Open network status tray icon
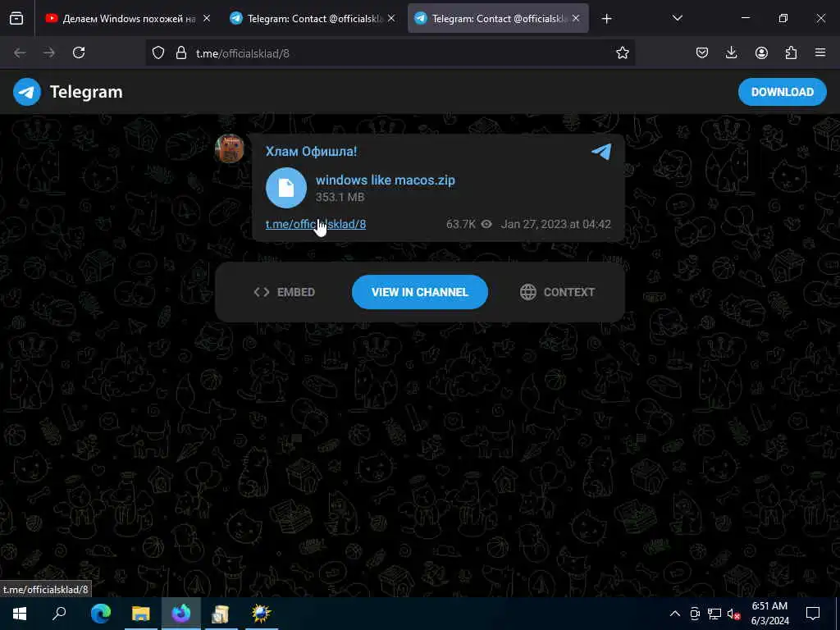 click(714, 614)
